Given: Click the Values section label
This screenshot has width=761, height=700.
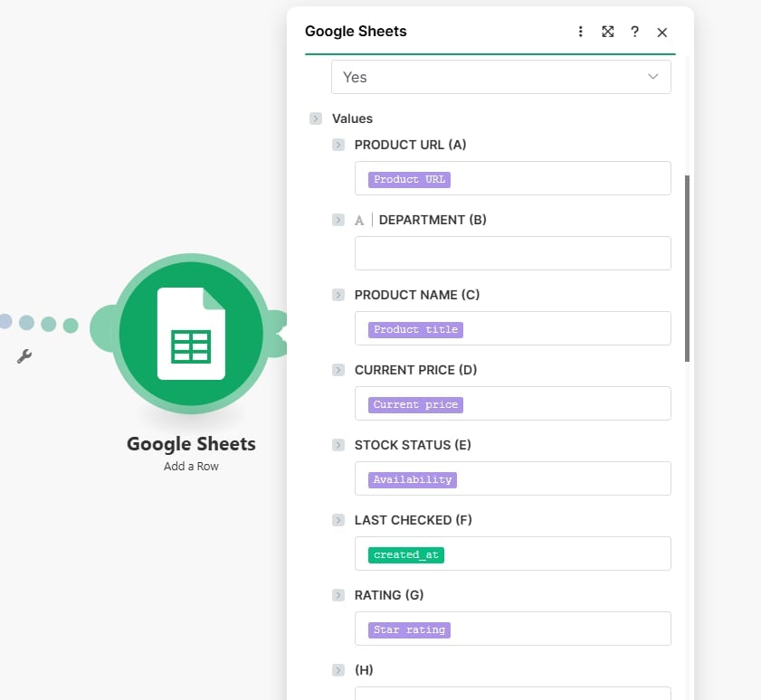Looking at the screenshot, I should point(352,118).
